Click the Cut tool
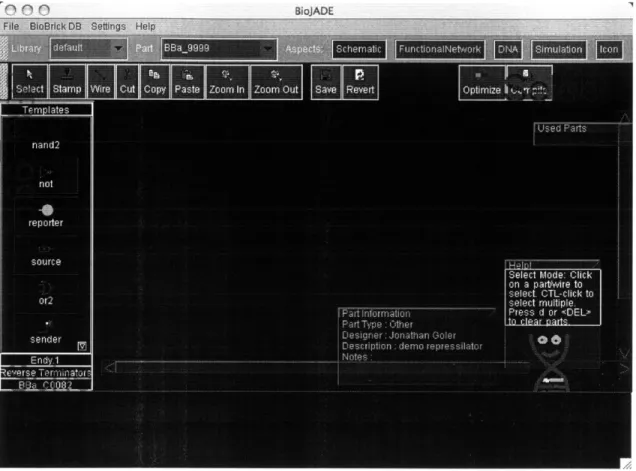The image size is (636, 471). coord(127,82)
